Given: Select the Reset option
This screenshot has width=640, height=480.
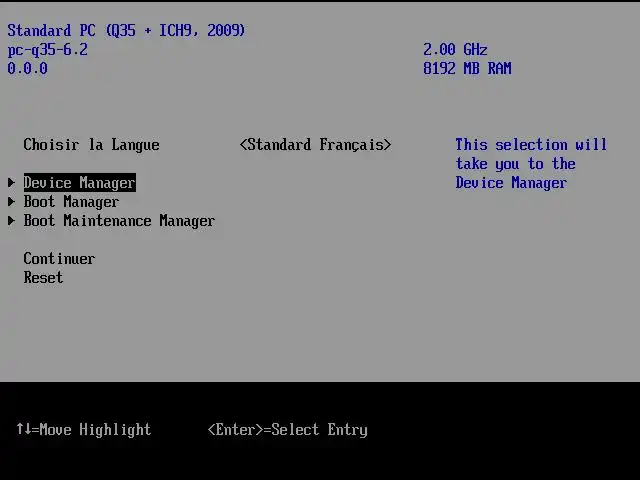Looking at the screenshot, I should (43, 278).
